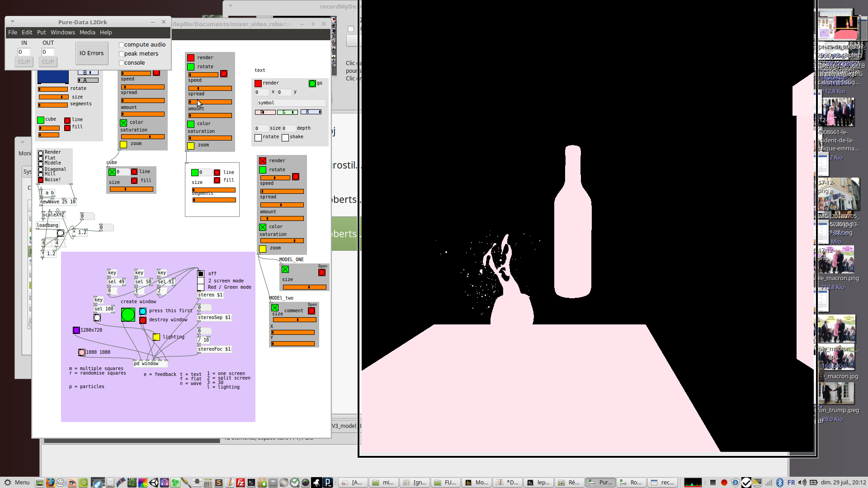Expand the recordMyDesktop title dropdown arrow
This screenshot has height=488, width=868.
231,6
